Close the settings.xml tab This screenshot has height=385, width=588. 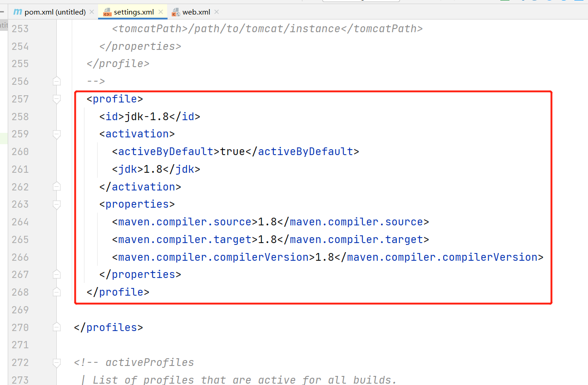tap(161, 12)
